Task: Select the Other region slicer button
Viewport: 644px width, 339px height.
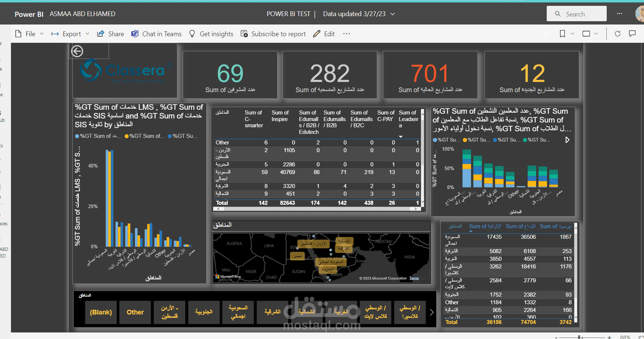Action: tap(135, 312)
